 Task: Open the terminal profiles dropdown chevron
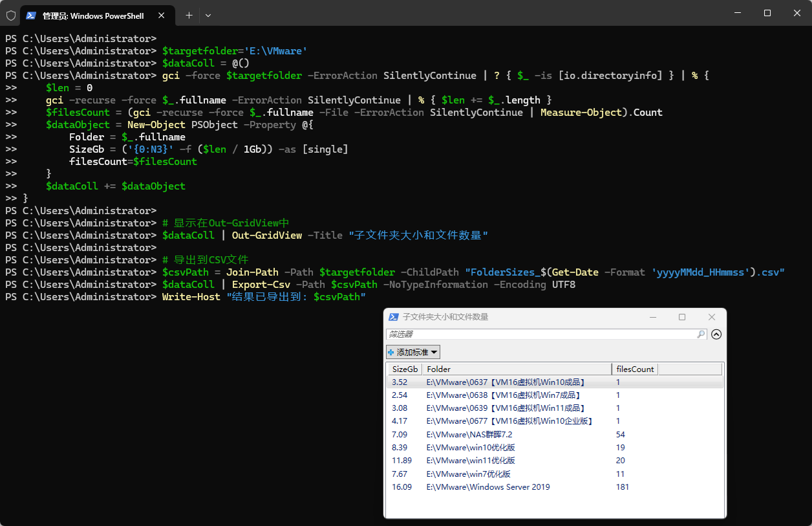208,15
